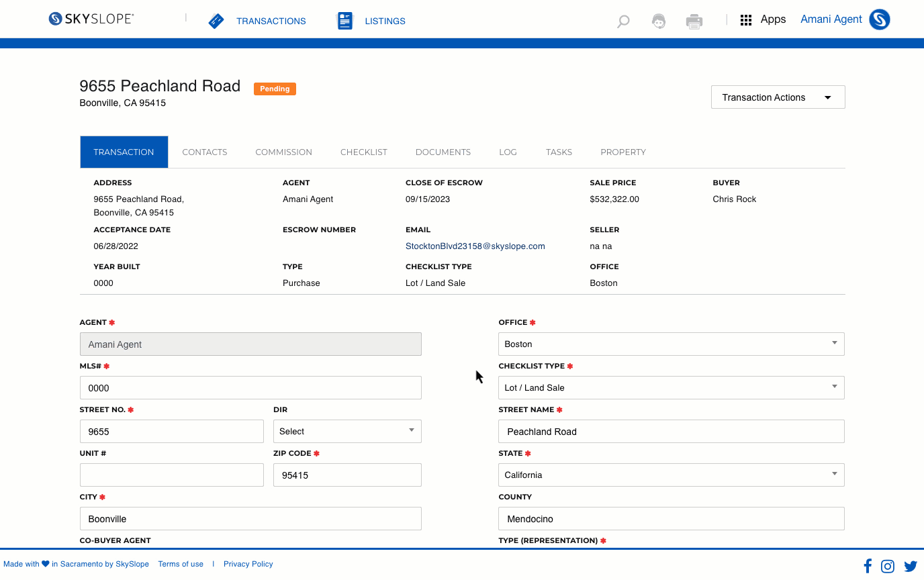Go to Listings in top navigation
This screenshot has width=924, height=580.
pos(385,21)
